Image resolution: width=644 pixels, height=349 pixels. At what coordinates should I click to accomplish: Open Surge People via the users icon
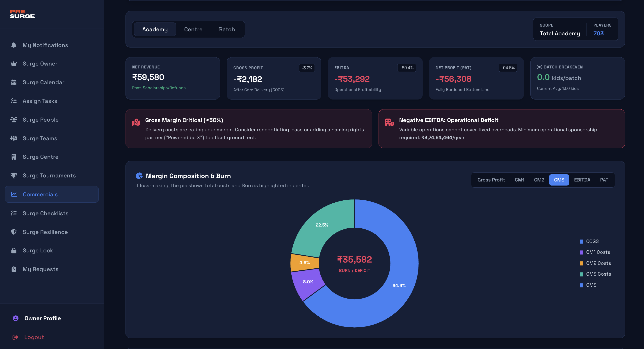pyautogui.click(x=14, y=119)
